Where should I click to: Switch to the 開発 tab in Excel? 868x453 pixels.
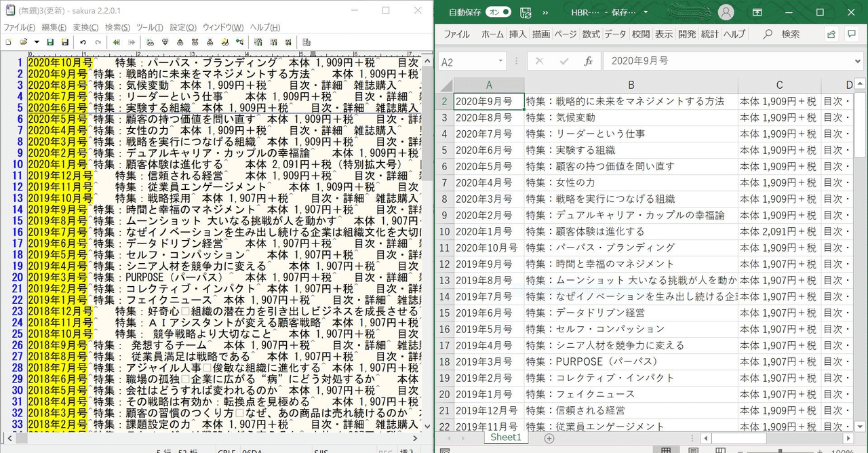tap(686, 34)
